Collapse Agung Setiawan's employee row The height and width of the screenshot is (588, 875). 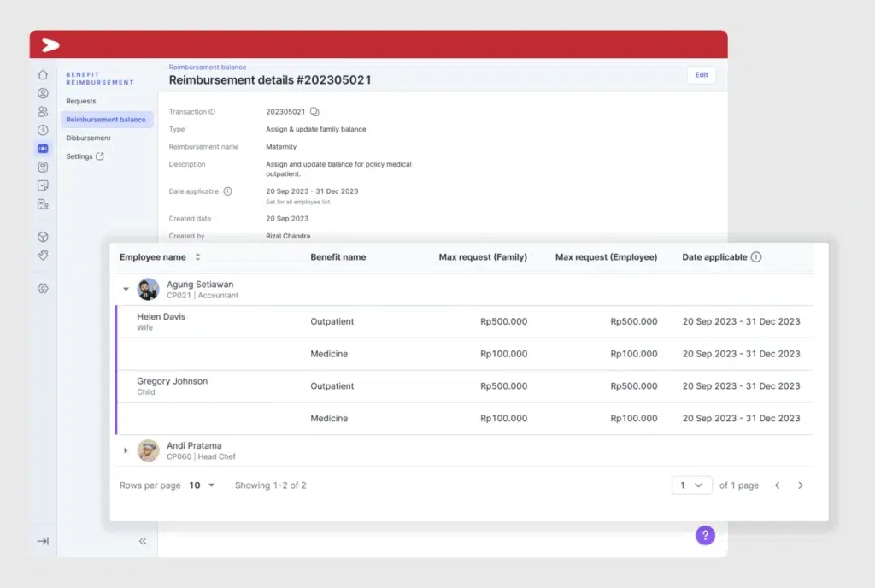pos(126,289)
